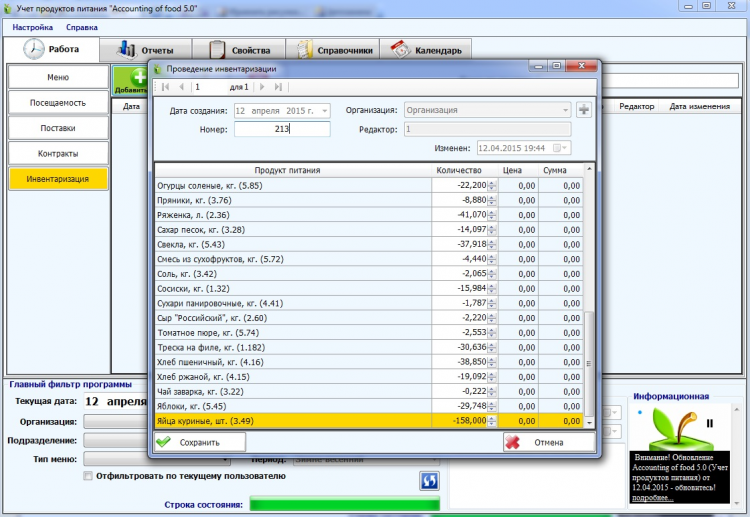Toggle checkbox in Изменен date field

coord(557,148)
